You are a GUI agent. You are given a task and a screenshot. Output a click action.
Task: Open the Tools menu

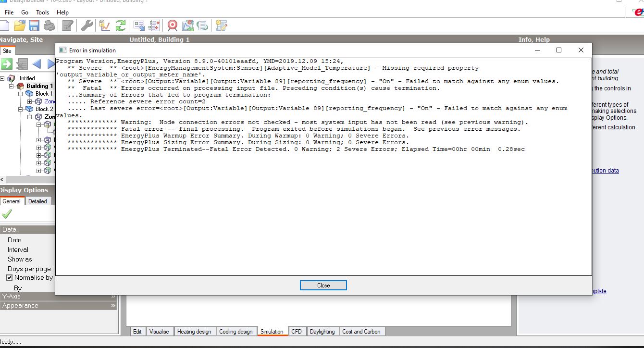42,12
